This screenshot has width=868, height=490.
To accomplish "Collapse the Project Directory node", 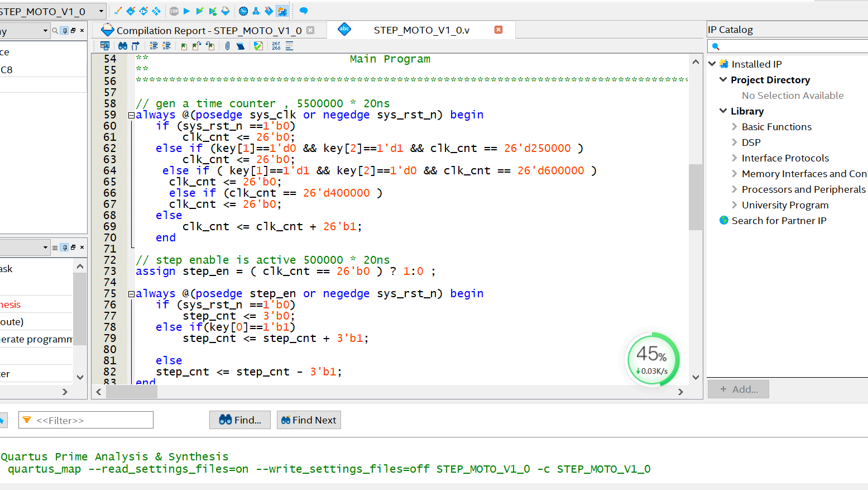I will pyautogui.click(x=723, y=79).
